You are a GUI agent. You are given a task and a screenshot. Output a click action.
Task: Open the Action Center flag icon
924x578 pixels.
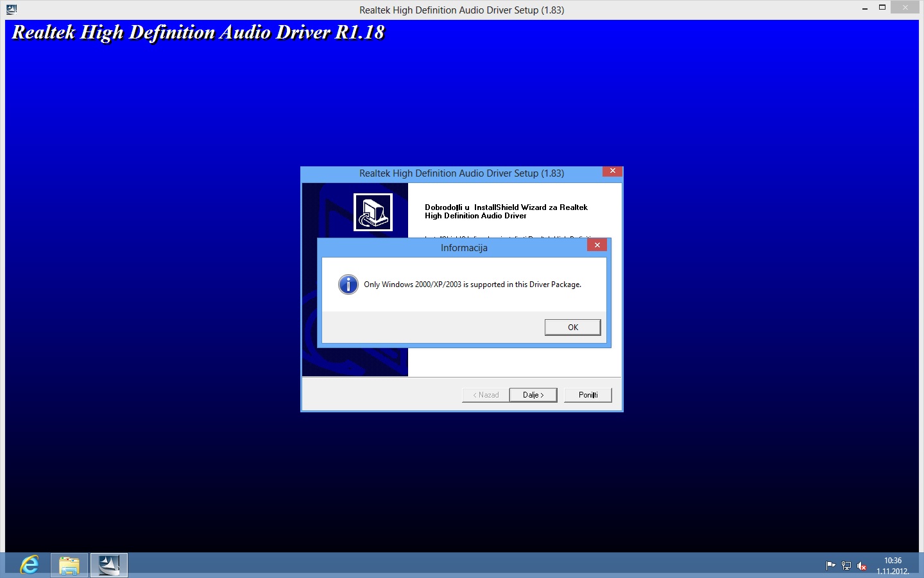(830, 566)
